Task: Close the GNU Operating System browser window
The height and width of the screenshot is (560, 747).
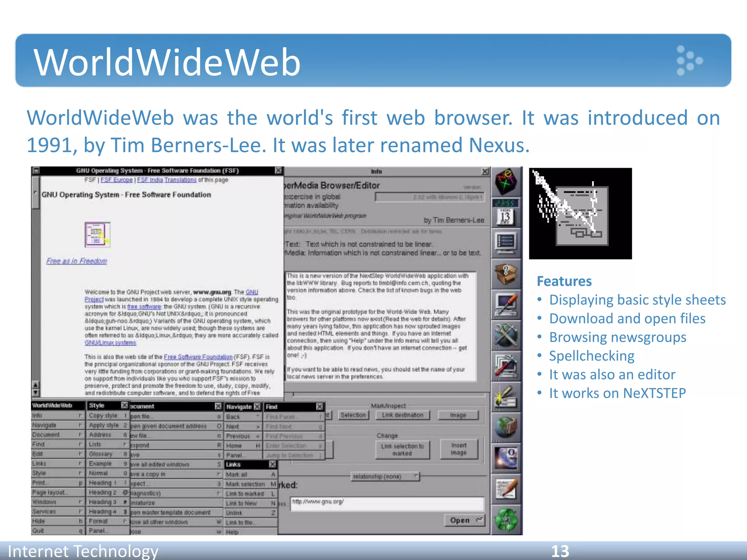Action: [278, 171]
